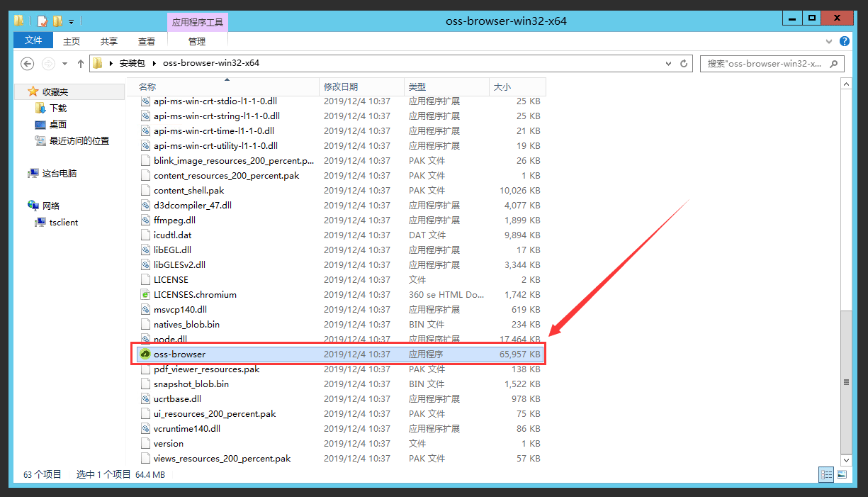Image resolution: width=868 pixels, height=497 pixels.
Task: Select api-ms-win-crt-string-l1-1-0.dll file name
Action: coord(217,116)
